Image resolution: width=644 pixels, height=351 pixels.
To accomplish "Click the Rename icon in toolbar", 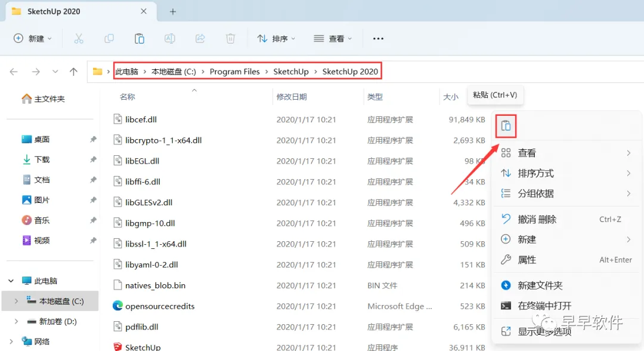I will [x=169, y=39].
